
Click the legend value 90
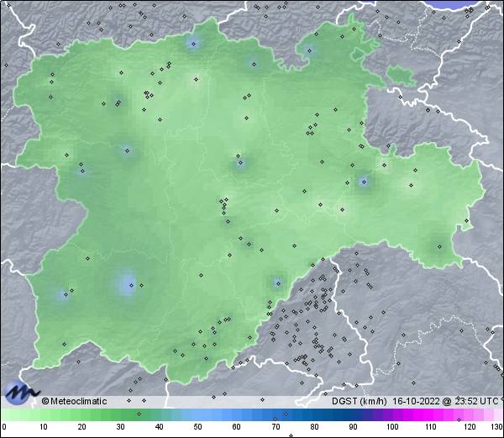[353, 427]
